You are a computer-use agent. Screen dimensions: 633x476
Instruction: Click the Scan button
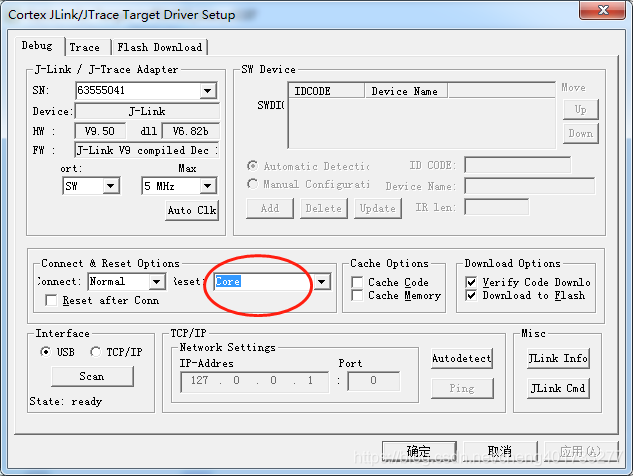click(x=92, y=376)
